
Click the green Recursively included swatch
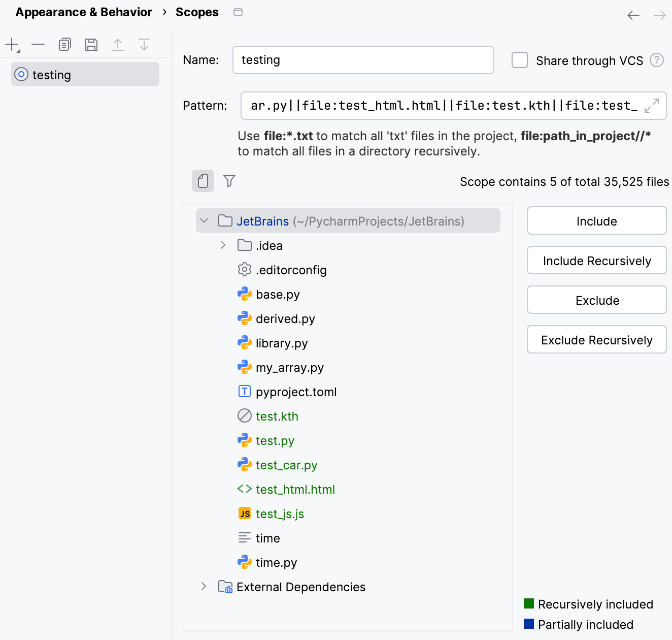click(529, 604)
